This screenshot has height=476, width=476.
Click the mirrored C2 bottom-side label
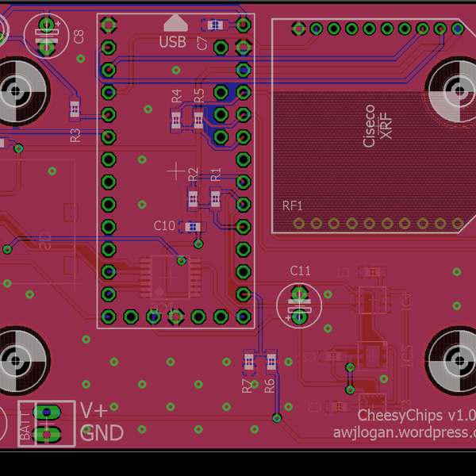pyautogui.click(x=309, y=357)
